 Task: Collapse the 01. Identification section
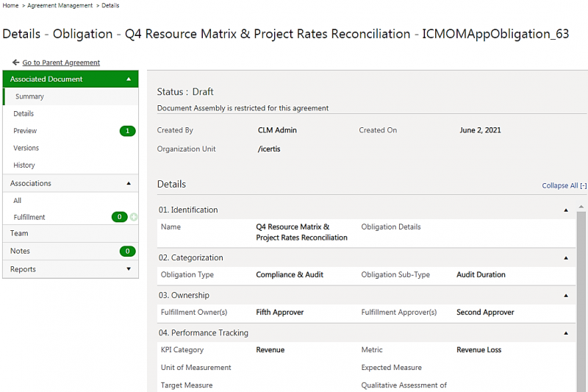565,210
